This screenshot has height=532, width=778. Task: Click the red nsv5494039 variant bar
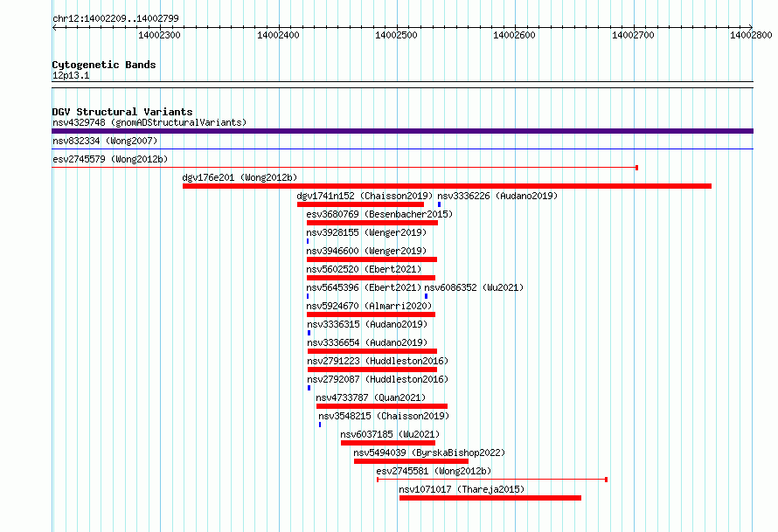click(x=412, y=461)
